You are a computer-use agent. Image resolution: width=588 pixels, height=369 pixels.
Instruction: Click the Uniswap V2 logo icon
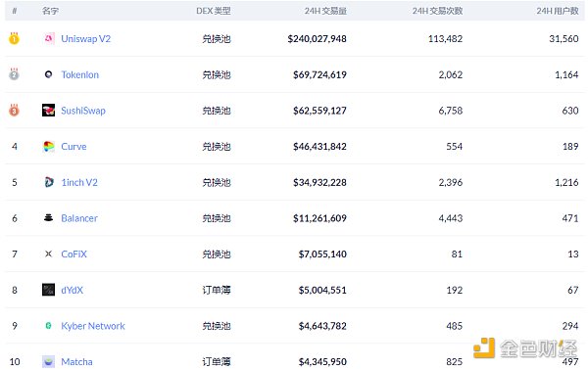(x=49, y=38)
